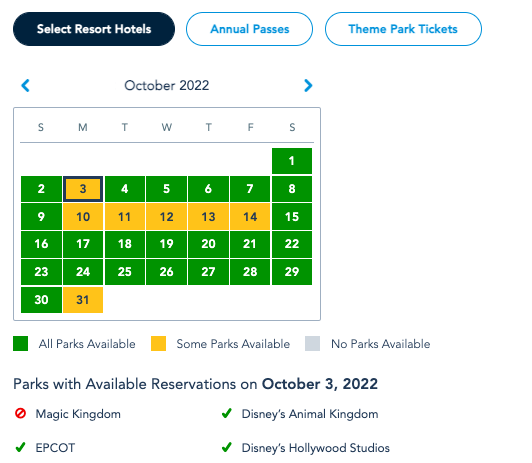Click the red unavailable icon beside Magic Kingdom

point(20,413)
